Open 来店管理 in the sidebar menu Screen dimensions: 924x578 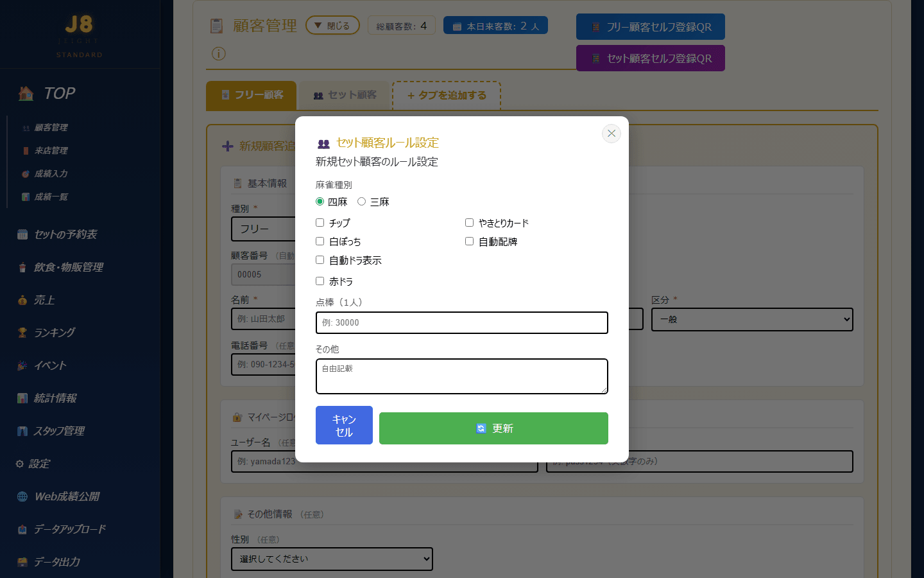(51, 151)
